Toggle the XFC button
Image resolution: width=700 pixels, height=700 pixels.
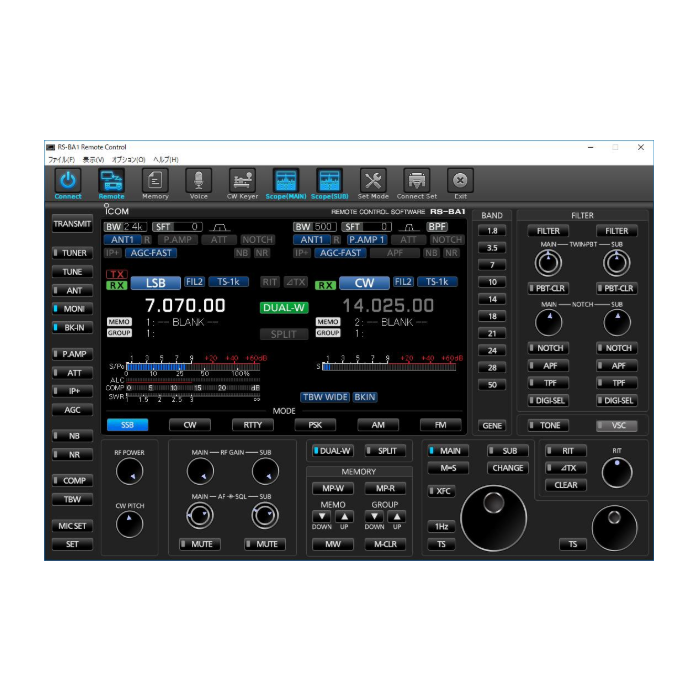(441, 491)
